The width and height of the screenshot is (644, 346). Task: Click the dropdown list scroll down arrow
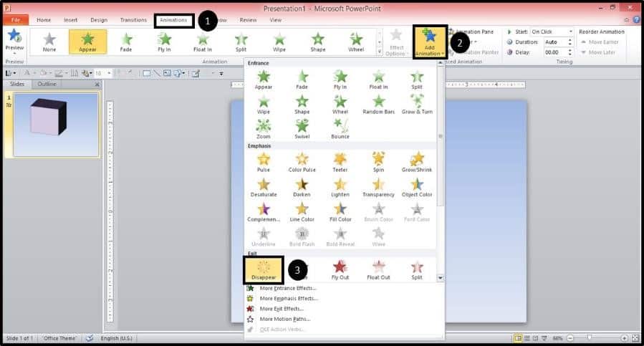pyautogui.click(x=441, y=278)
